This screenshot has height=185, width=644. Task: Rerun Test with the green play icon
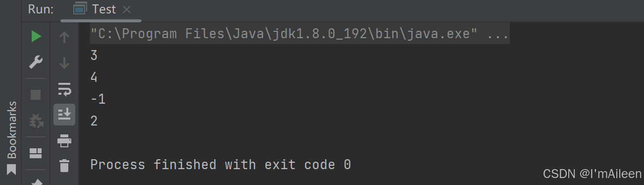pos(36,36)
